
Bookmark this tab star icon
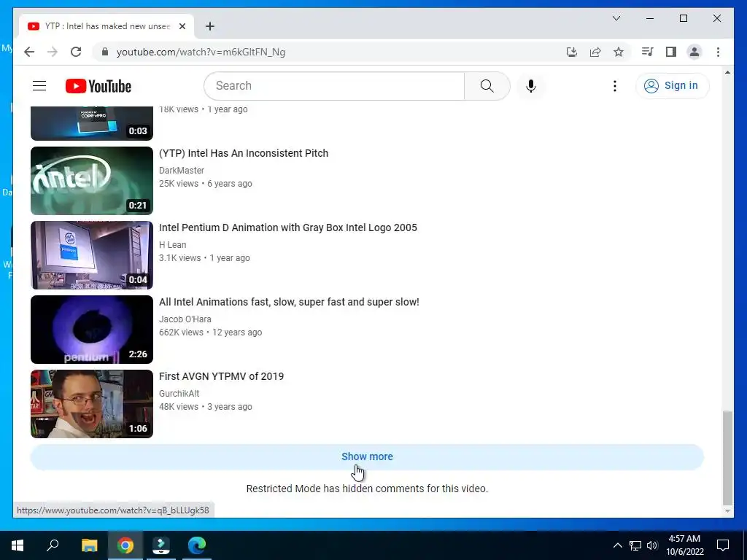tap(619, 52)
